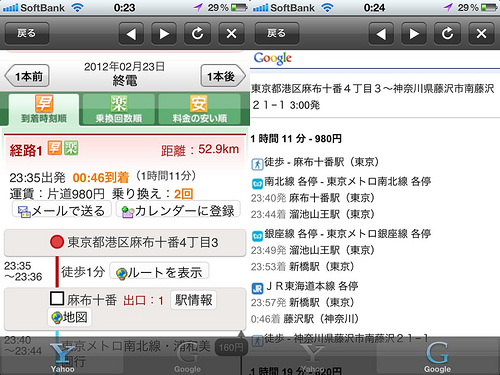Tap the 160円 fare badge
The image size is (500, 375).
[232, 348]
